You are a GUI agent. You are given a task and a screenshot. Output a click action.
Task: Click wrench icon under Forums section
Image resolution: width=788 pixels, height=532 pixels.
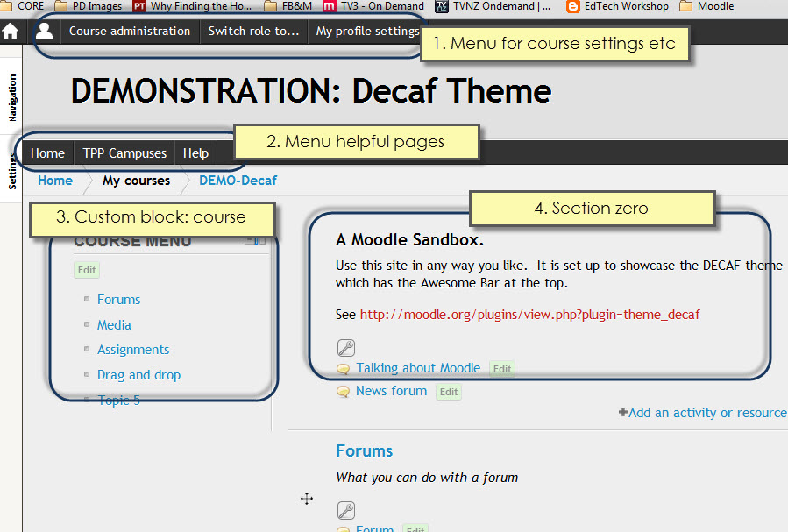click(x=345, y=510)
